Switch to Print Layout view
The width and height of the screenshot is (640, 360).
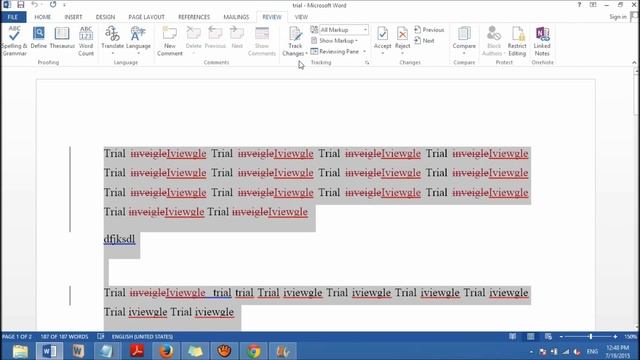[x=530, y=337]
